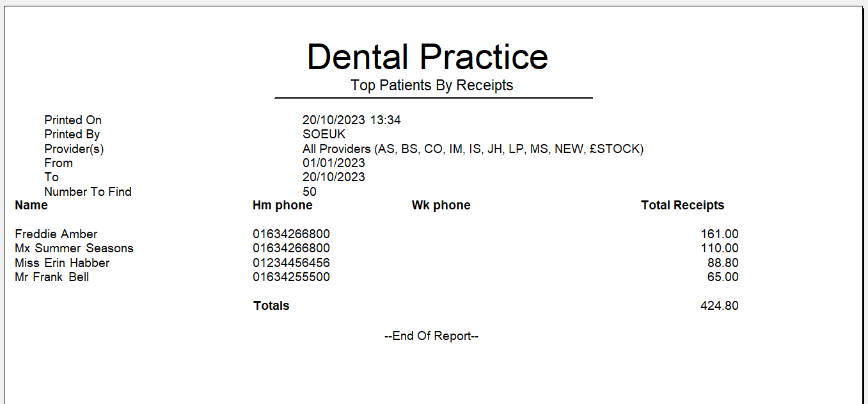
Task: Click phone number 01234456456
Action: (x=292, y=263)
